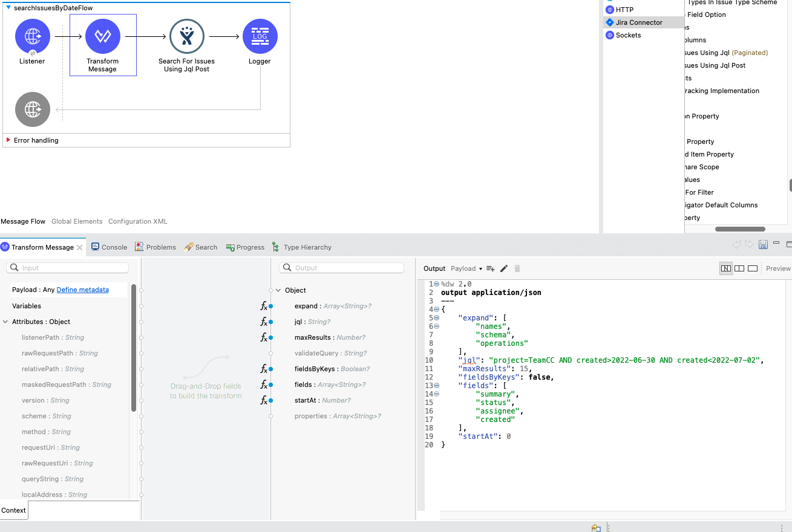The height and width of the screenshot is (532, 792).
Task: Switch to graphics and source split view
Action: 726,268
